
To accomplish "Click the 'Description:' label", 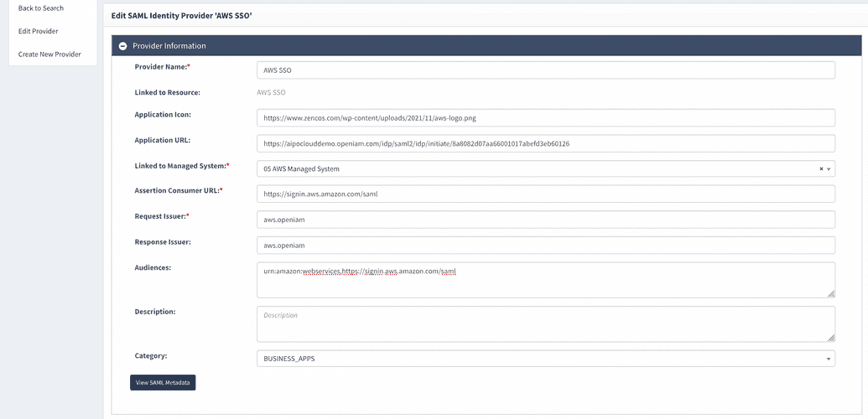I will pyautogui.click(x=155, y=312).
